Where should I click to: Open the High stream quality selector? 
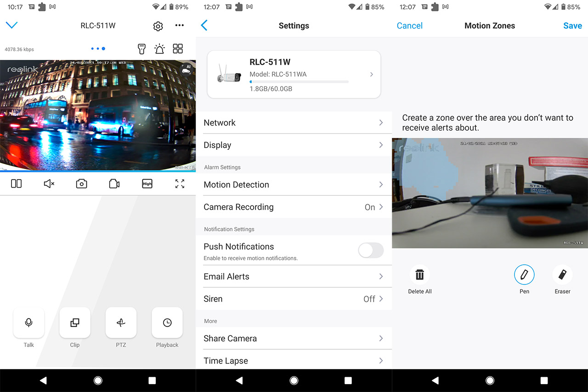pyautogui.click(x=147, y=184)
